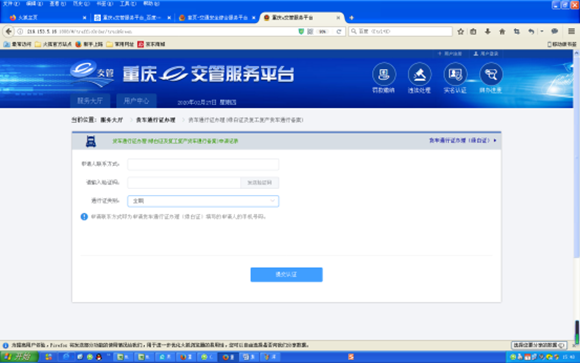
Task: Switch to the Baidu search results tab
Action: tap(132, 17)
